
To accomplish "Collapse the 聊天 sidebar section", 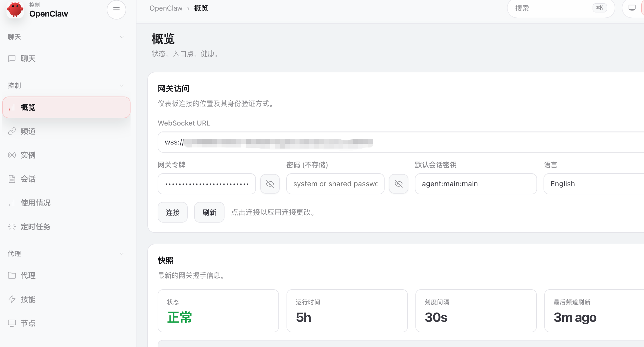I will [x=122, y=37].
